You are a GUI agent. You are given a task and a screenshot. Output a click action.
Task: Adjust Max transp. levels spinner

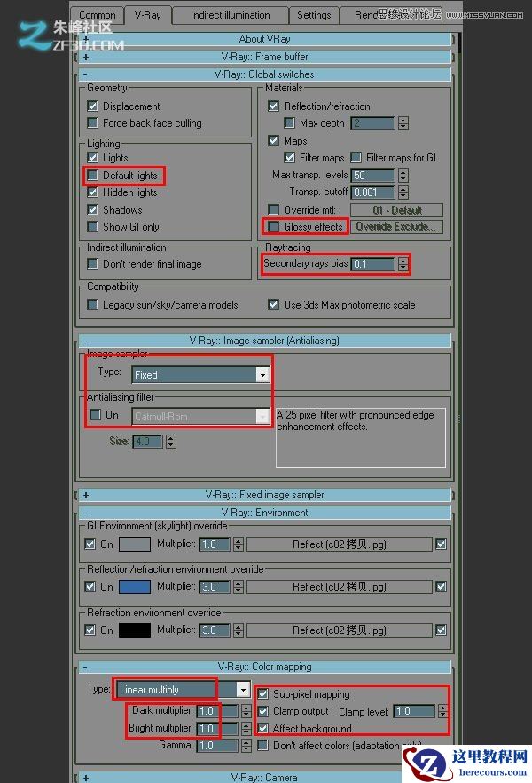pos(403,176)
